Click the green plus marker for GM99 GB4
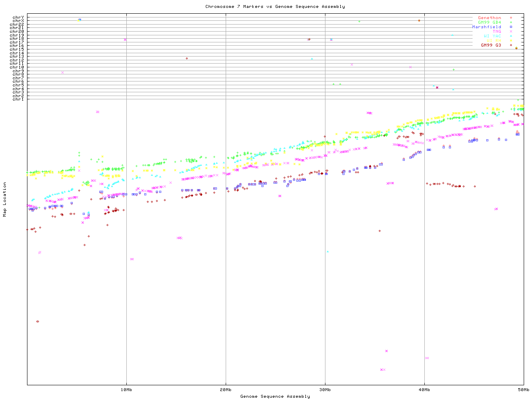The width and height of the screenshot is (532, 399). pyautogui.click(x=511, y=22)
